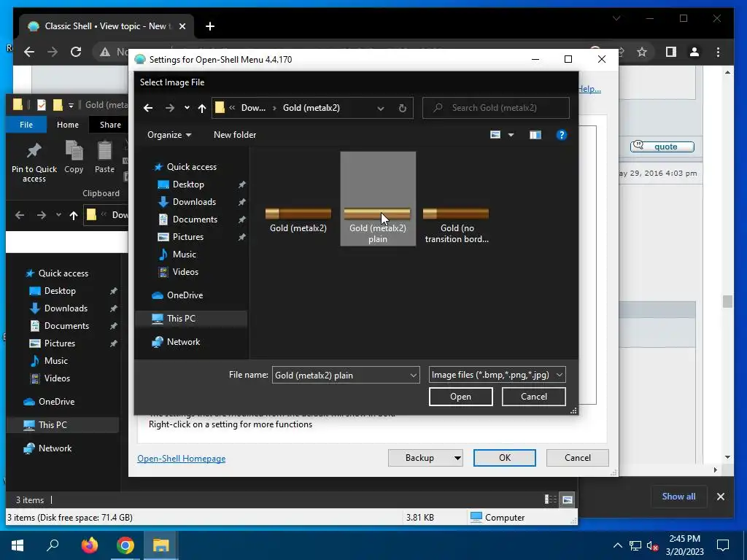Bookmark this page with star icon
This screenshot has height=560, width=747.
(x=642, y=52)
